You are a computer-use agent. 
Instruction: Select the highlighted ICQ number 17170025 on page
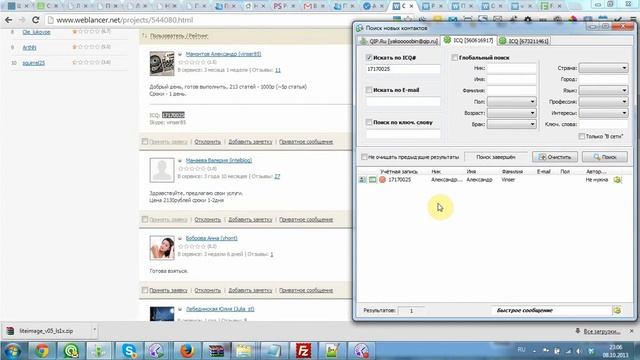click(x=173, y=115)
